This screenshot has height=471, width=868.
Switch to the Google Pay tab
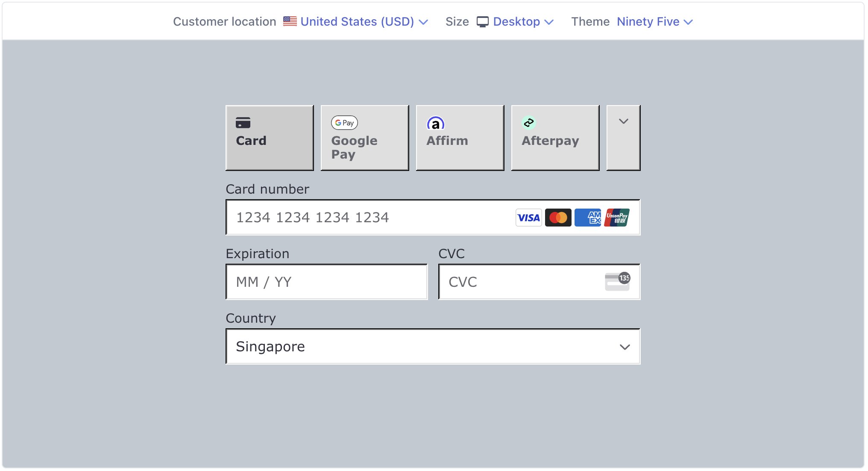(x=365, y=138)
